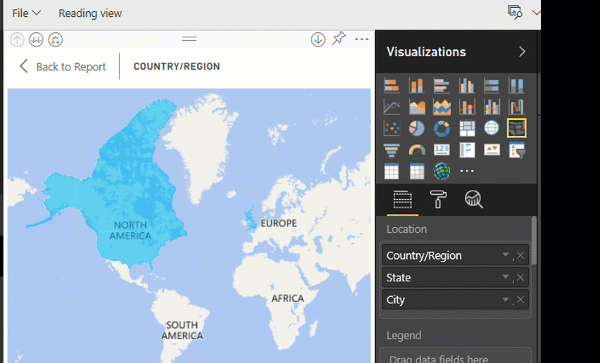Select the KPI visualization
The image size is (600, 363).
click(x=491, y=150)
